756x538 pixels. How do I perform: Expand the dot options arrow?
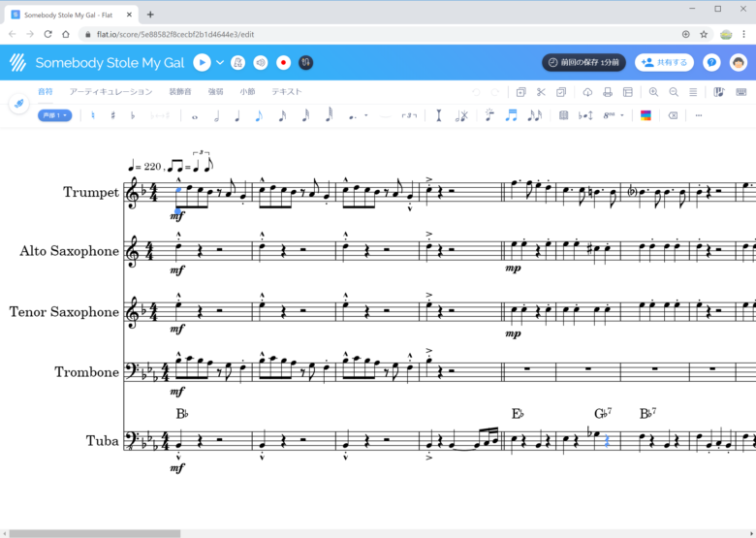pos(366,115)
